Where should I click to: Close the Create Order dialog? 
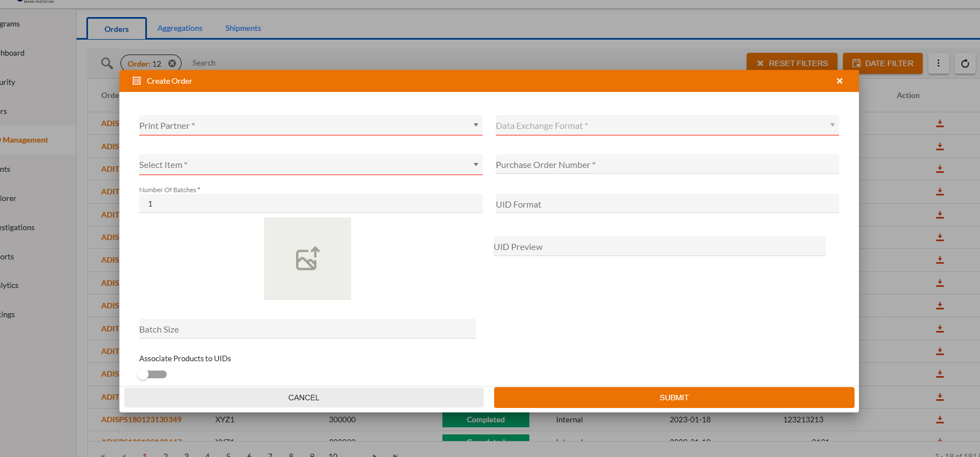coord(839,81)
